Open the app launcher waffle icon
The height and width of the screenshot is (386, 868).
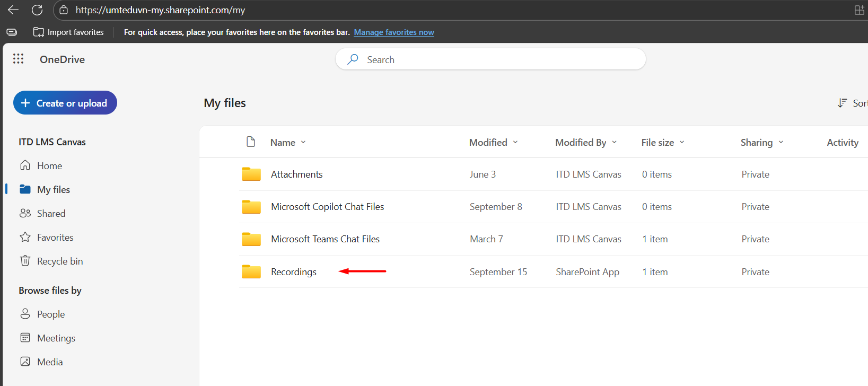(x=18, y=59)
